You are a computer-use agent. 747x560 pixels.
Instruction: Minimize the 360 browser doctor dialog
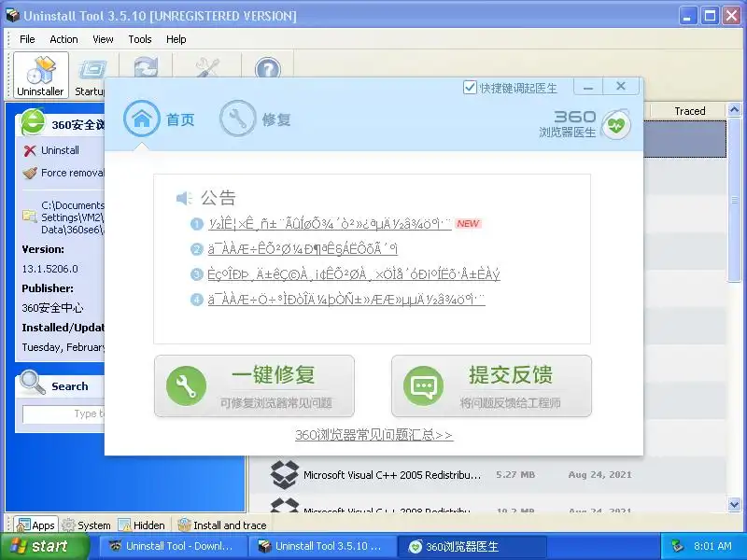pos(588,87)
